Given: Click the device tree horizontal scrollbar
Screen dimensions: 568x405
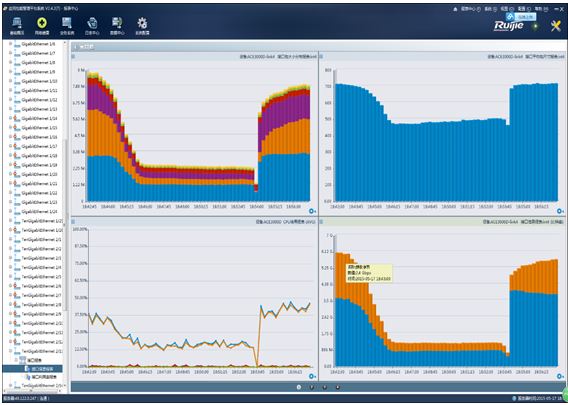Looking at the screenshot, I should pos(33,391).
